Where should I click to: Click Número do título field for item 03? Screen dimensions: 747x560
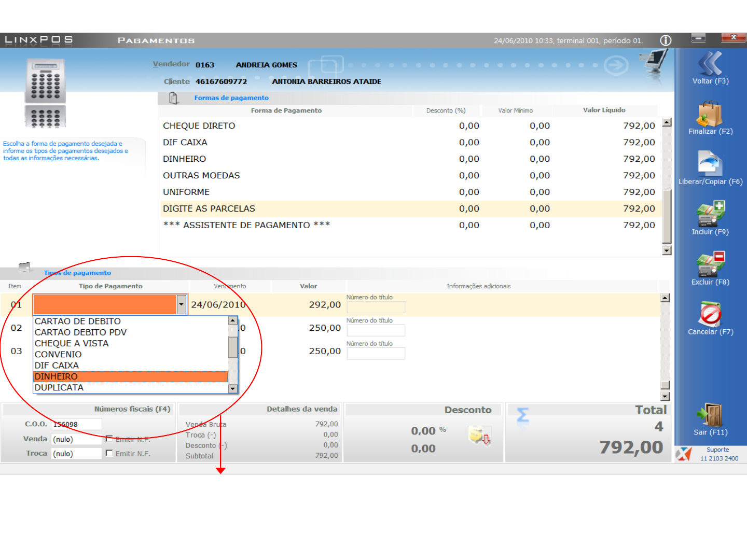click(376, 354)
